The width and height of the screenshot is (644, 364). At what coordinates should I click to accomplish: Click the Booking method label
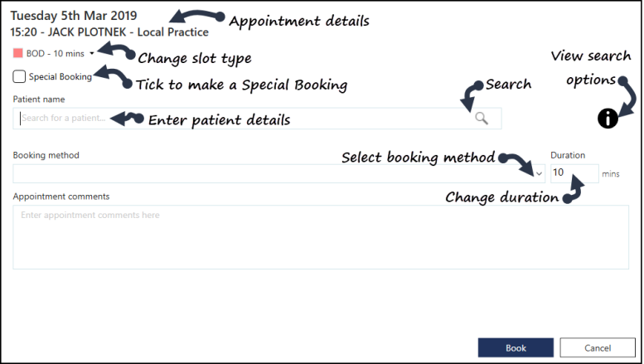pos(46,155)
